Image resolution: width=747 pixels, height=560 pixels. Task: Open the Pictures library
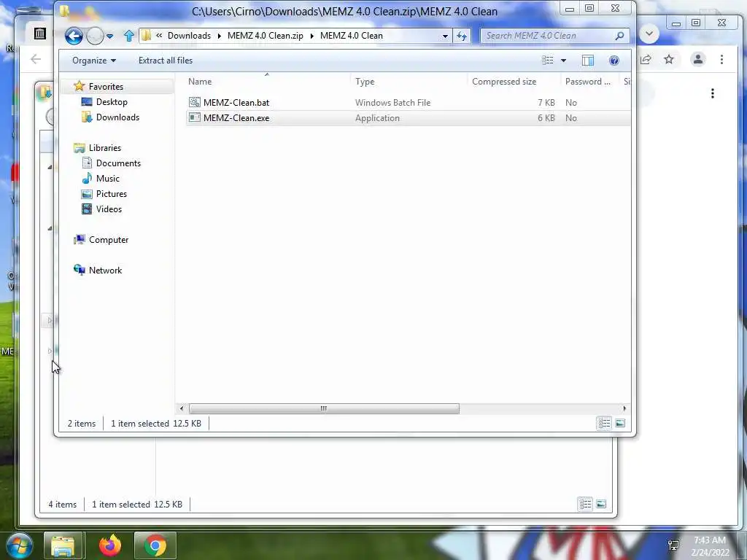point(112,194)
